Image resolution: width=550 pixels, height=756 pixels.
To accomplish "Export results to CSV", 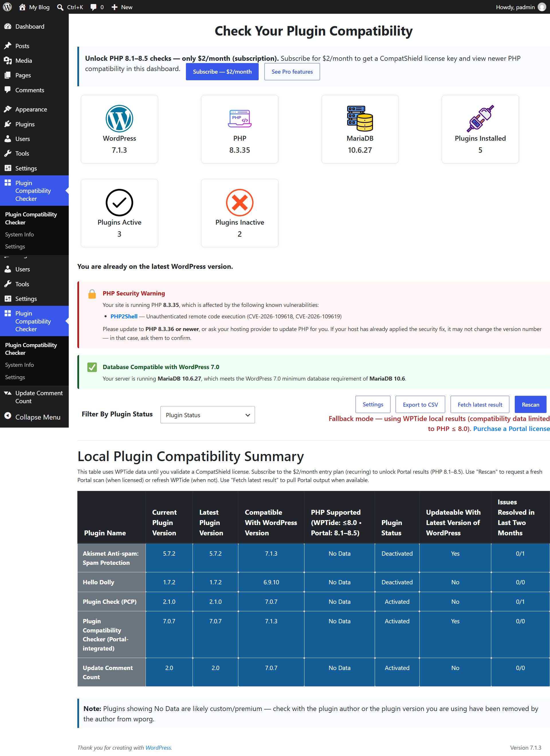I will (x=420, y=404).
